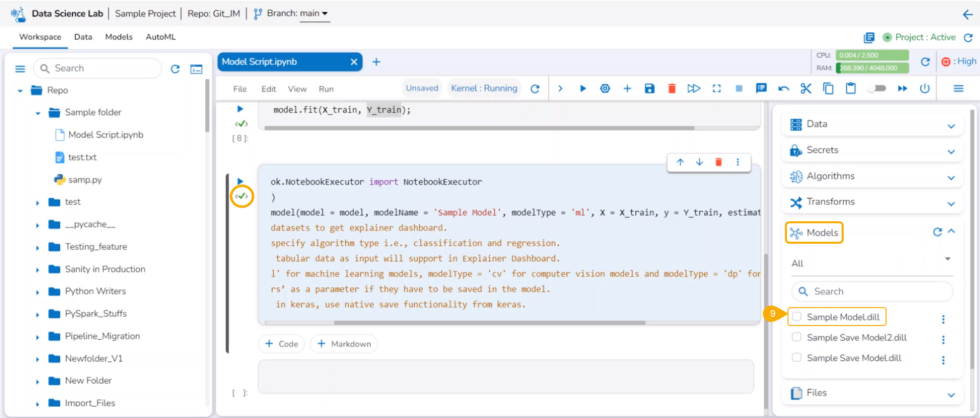Click the paste clipboard icon in toolbar

point(850,88)
